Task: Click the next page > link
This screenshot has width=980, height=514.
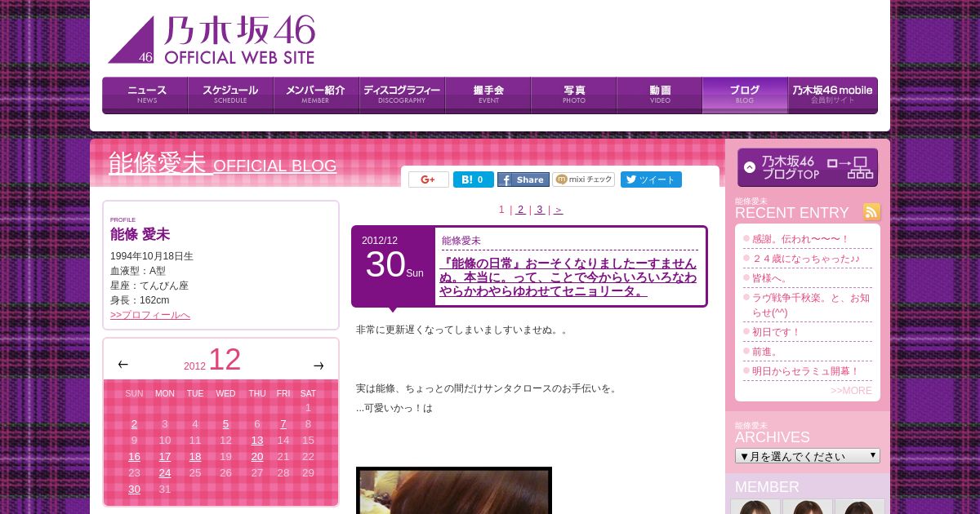Action: (x=559, y=210)
